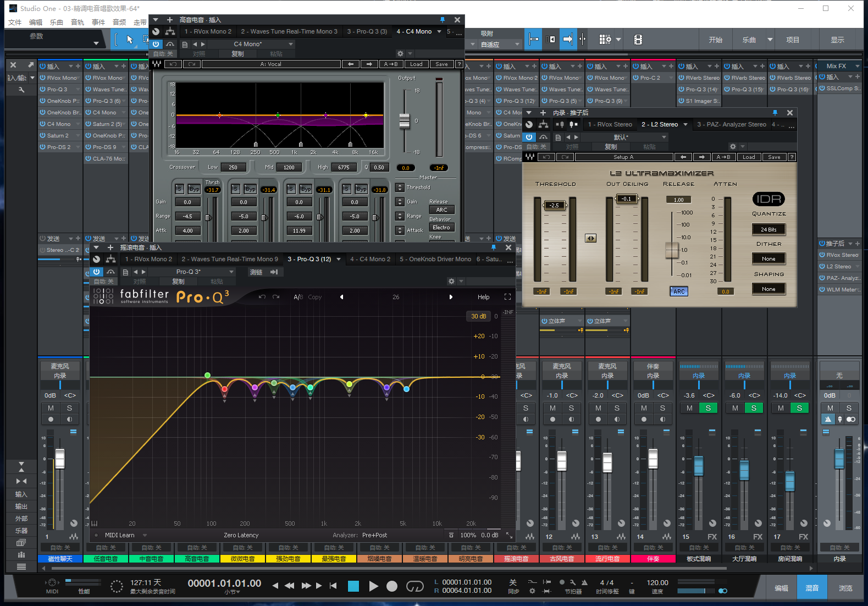Screen dimensions: 868x606
Task: Select the arrow tool in toolbar
Action: (x=130, y=40)
